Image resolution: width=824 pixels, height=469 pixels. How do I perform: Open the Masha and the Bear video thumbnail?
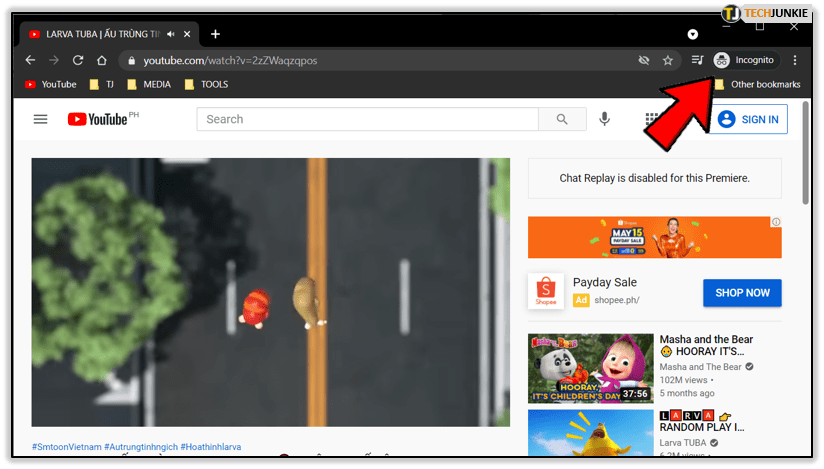point(590,367)
